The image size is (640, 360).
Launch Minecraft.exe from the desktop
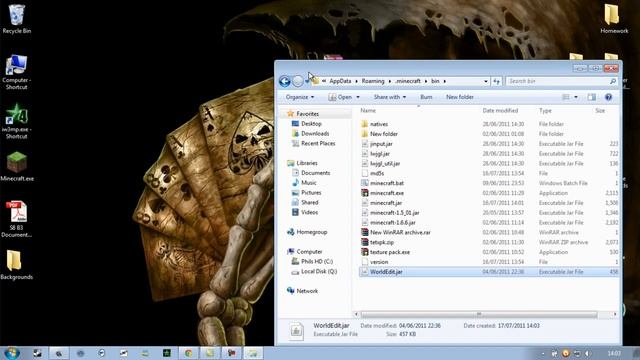coord(17,166)
